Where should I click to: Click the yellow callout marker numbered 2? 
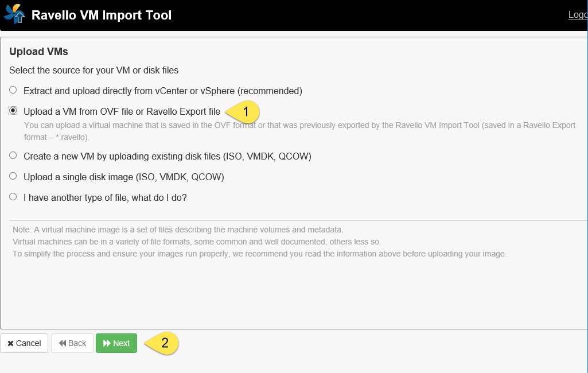[x=163, y=343]
